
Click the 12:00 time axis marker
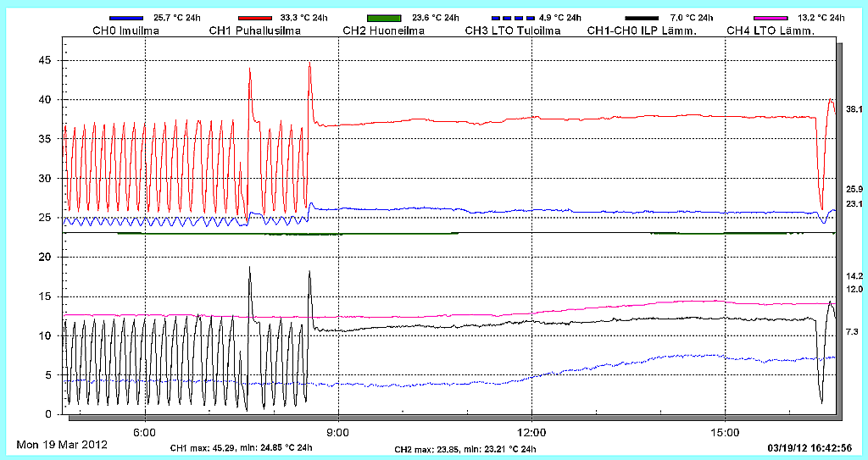[531, 431]
